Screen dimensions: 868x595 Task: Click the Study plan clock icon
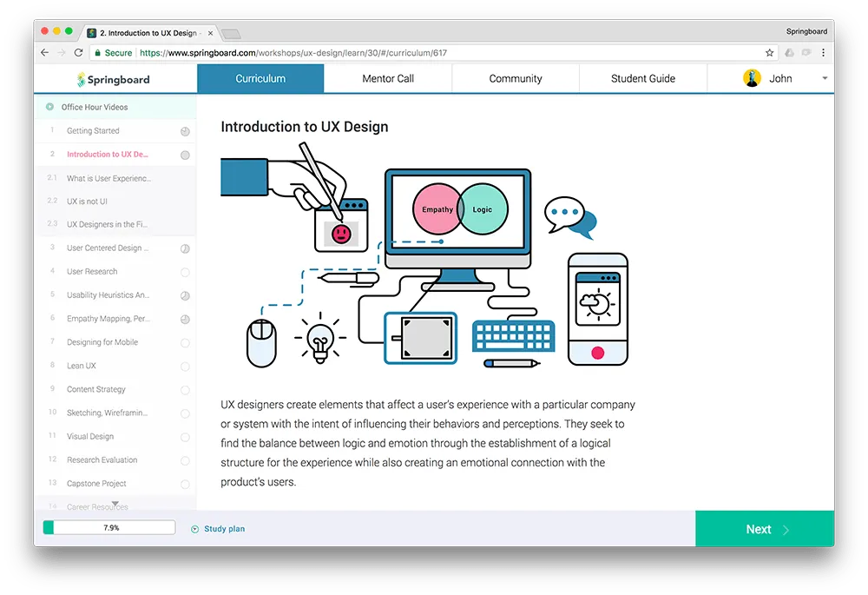pyautogui.click(x=194, y=529)
